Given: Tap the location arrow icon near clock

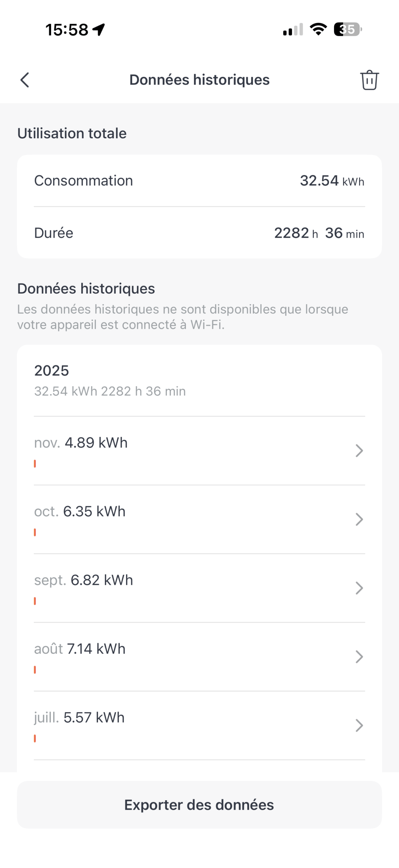Looking at the screenshot, I should [99, 29].
